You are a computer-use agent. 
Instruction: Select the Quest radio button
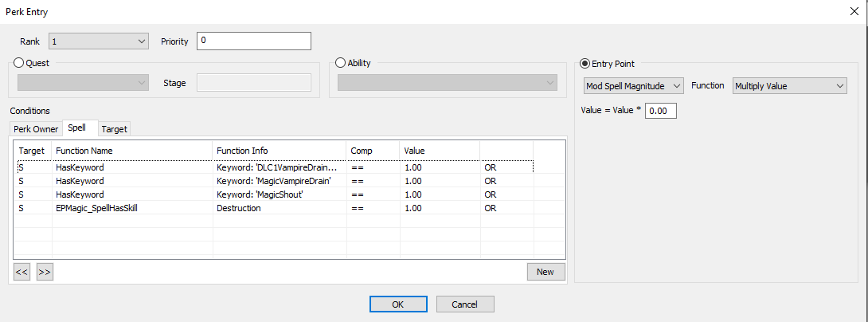coord(19,64)
